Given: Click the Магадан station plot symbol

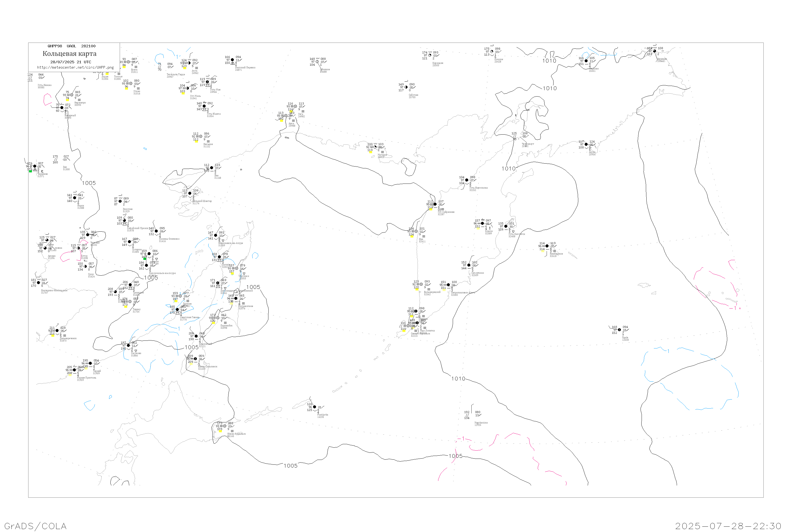Looking at the screenshot, I should click(x=375, y=147).
